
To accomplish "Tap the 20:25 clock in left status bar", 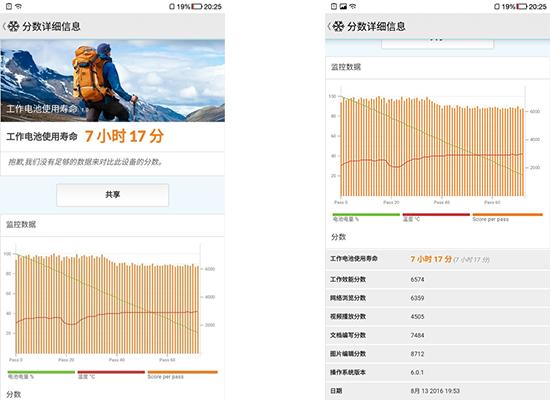I will (213, 6).
